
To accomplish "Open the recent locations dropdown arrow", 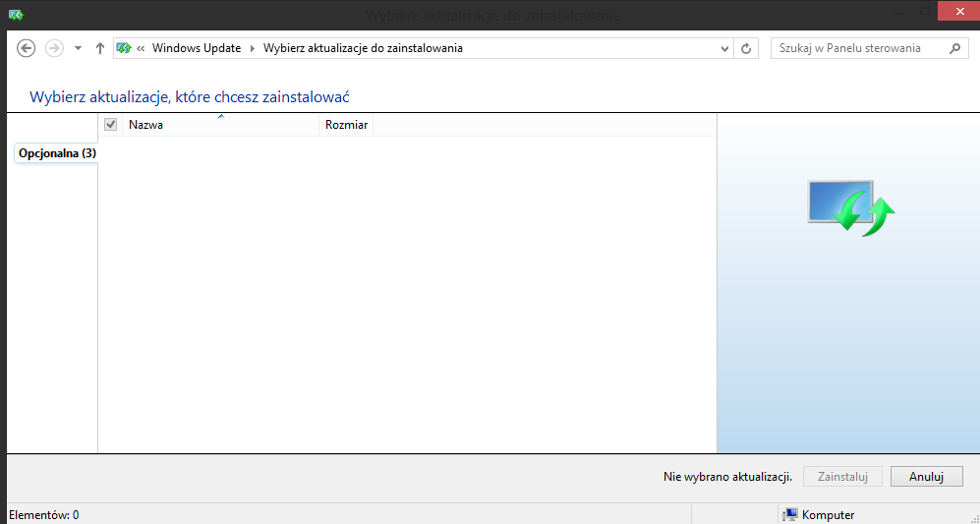I will [x=78, y=48].
